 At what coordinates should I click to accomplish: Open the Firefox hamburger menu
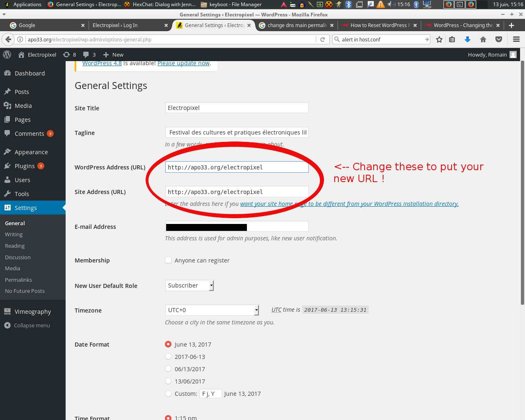tap(516, 39)
